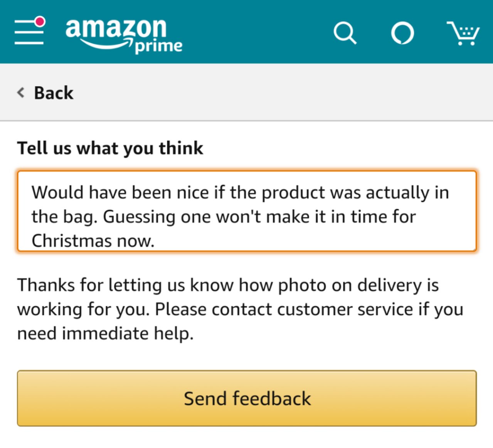Tap the red notification dot on menu
Image resolution: width=493 pixels, height=448 pixels.
coord(40,22)
